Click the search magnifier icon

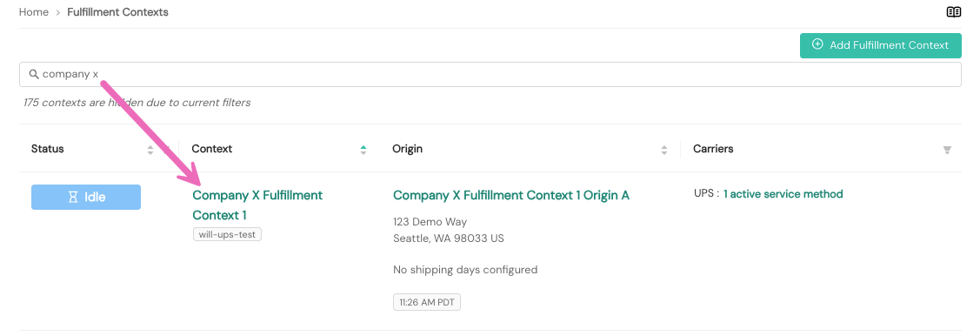pyautogui.click(x=35, y=75)
